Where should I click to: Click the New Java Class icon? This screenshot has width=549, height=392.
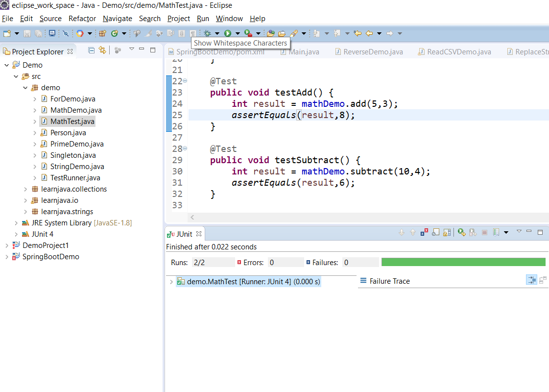coord(115,33)
